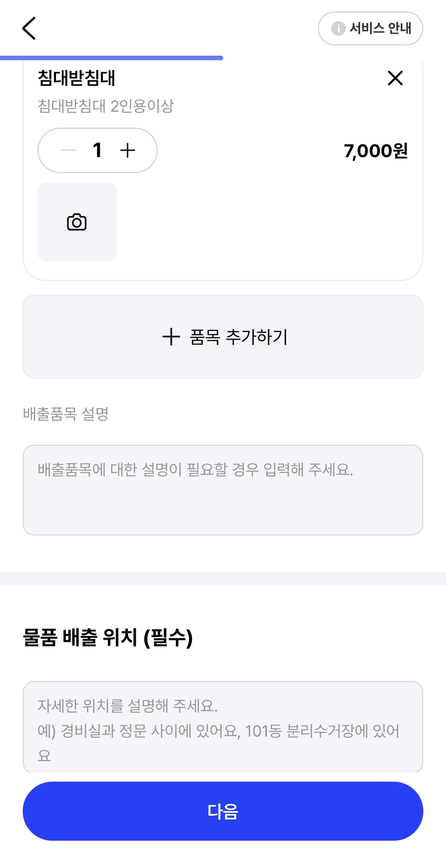This screenshot has height=868, width=446.
Task: Tap the gray photo upload tile
Action: [x=77, y=222]
